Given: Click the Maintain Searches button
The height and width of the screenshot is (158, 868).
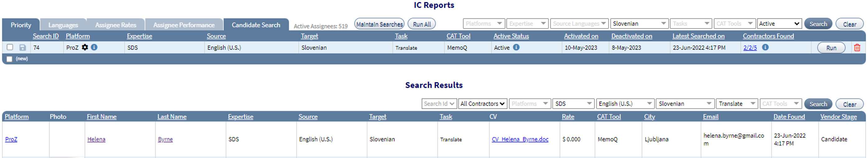Looking at the screenshot, I should click(x=379, y=24).
